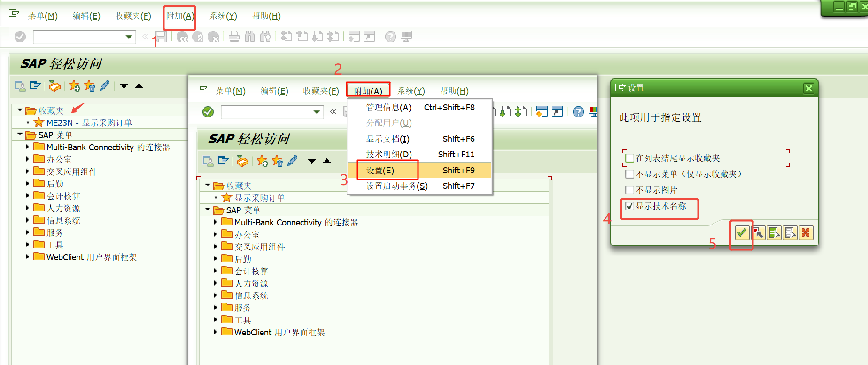Click the grey list icon button in the 设置 dialog
The width and height of the screenshot is (868, 365).
pos(790,233)
